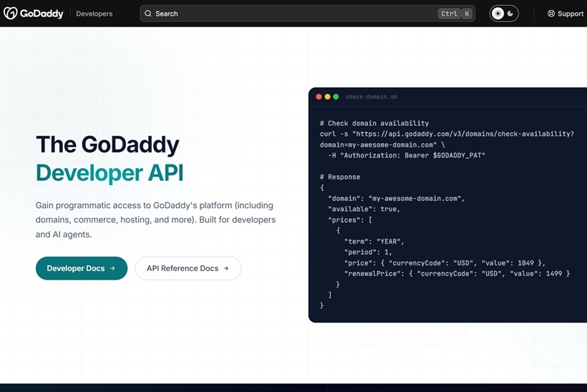The height and width of the screenshot is (392, 587).
Task: Open Developer Docs button
Action: (x=82, y=268)
